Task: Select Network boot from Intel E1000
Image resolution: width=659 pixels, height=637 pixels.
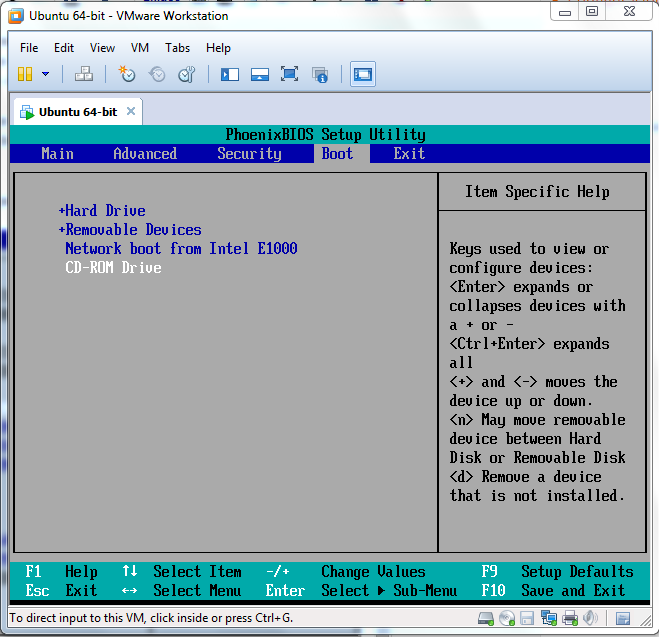Action: 181,249
